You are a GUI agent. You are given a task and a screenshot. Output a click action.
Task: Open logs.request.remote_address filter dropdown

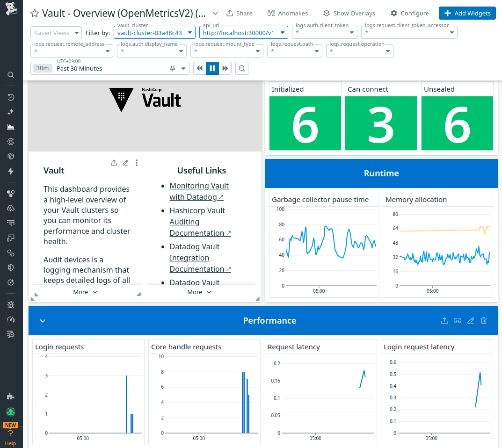tap(72, 51)
